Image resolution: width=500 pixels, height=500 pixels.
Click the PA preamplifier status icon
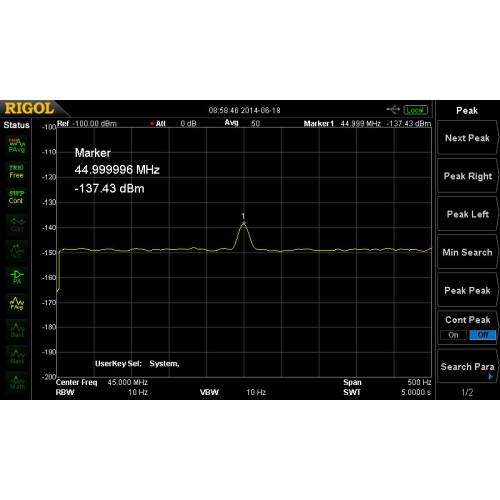pyautogui.click(x=17, y=277)
